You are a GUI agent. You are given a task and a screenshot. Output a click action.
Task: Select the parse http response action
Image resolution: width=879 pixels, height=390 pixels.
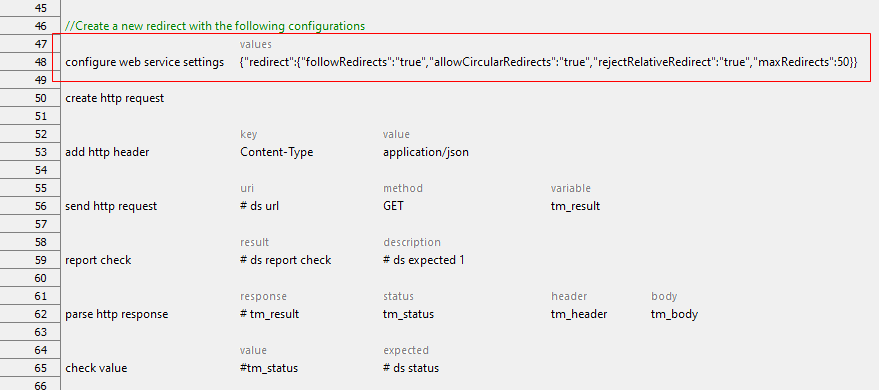[x=117, y=314]
